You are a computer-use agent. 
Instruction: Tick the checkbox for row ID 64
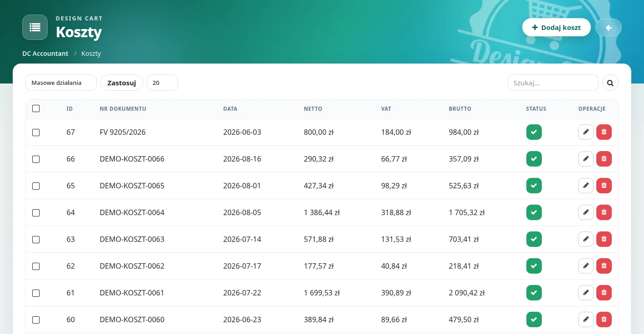[x=36, y=213]
